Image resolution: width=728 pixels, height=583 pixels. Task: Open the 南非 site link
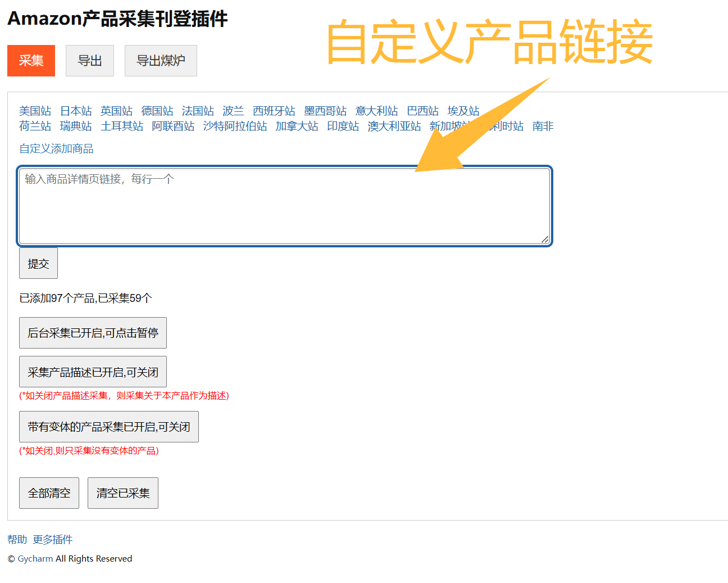click(x=543, y=126)
